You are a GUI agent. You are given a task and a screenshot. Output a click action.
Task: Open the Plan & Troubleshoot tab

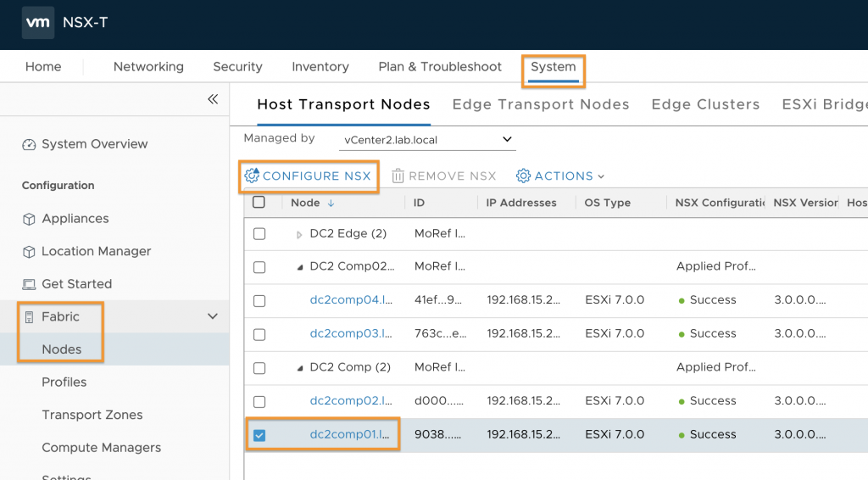tap(440, 66)
